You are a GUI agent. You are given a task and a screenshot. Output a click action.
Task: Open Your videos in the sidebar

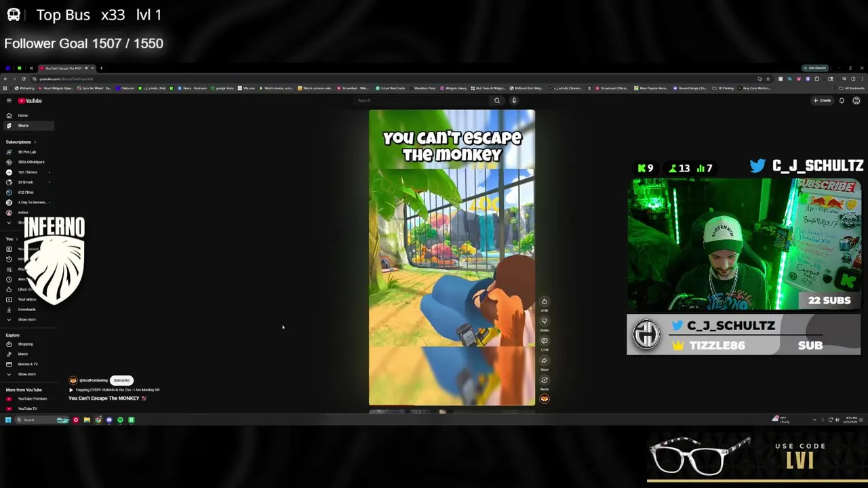(26, 299)
